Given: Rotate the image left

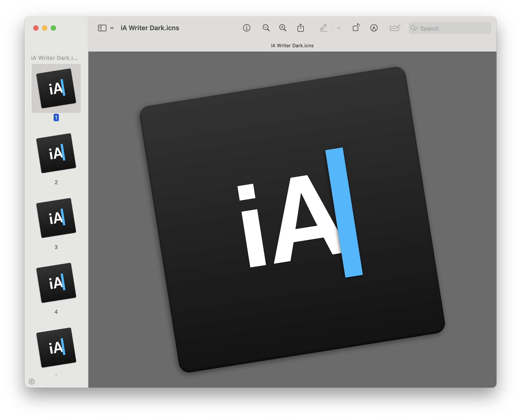Looking at the screenshot, I should [x=356, y=28].
